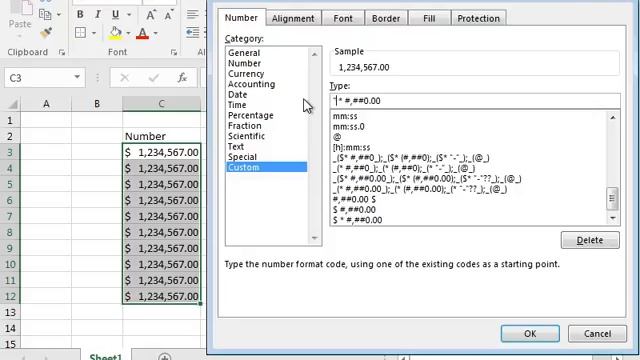Open the Copy dropdown arrow

pos(59,15)
